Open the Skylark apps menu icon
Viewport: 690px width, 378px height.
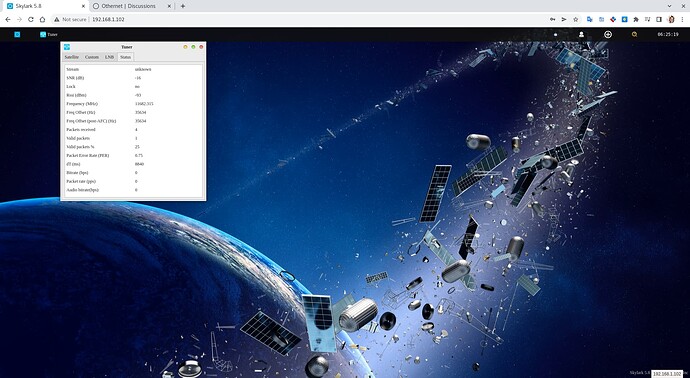[17, 34]
